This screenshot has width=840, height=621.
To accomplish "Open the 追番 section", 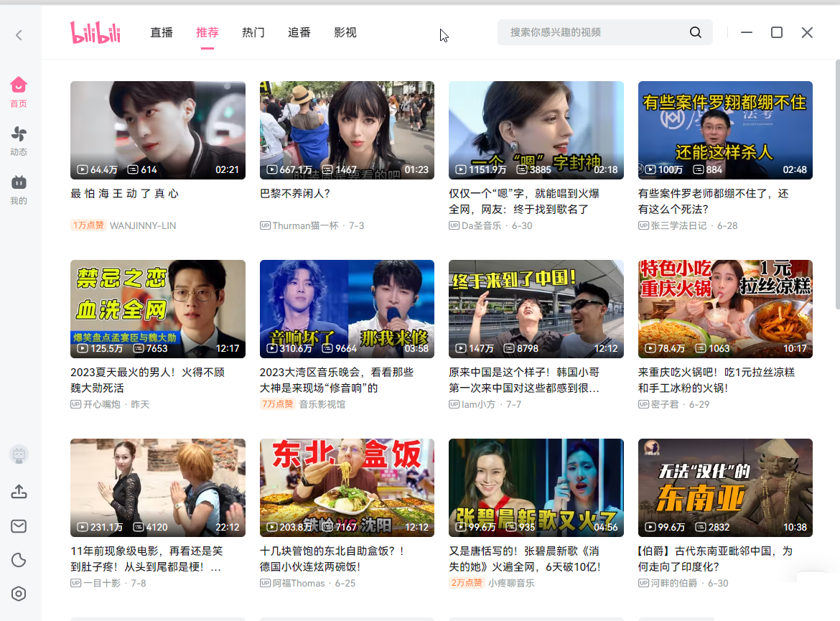I will pyautogui.click(x=299, y=32).
